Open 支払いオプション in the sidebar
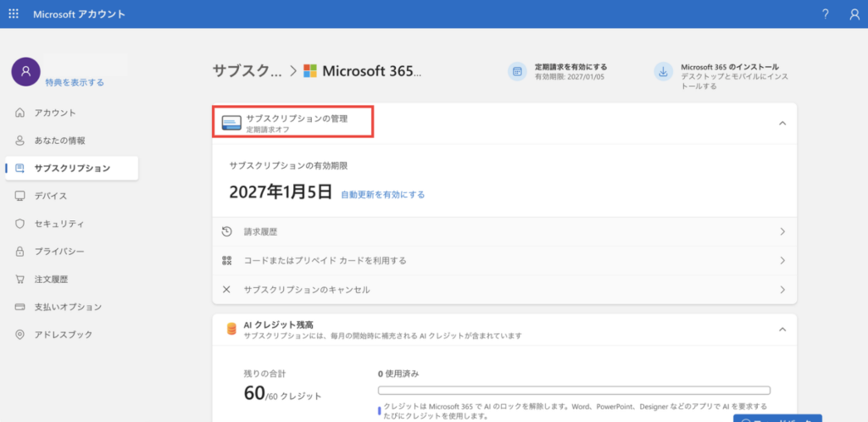 pyautogui.click(x=68, y=307)
